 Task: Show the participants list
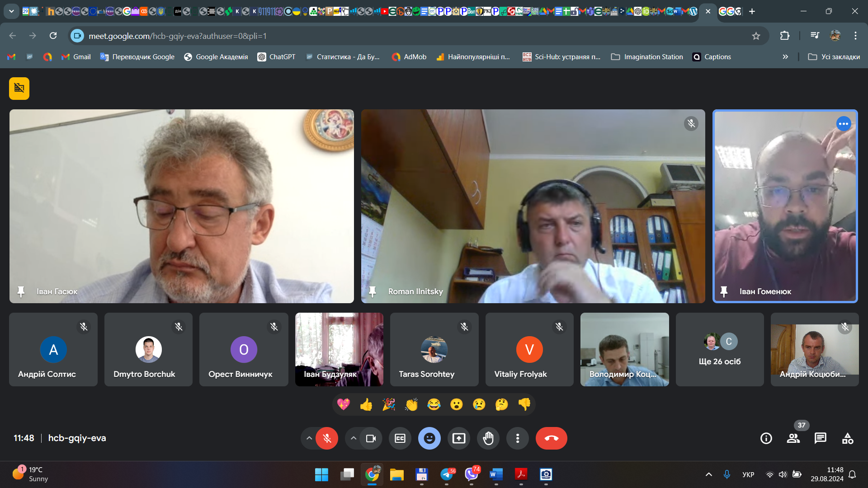(x=793, y=438)
